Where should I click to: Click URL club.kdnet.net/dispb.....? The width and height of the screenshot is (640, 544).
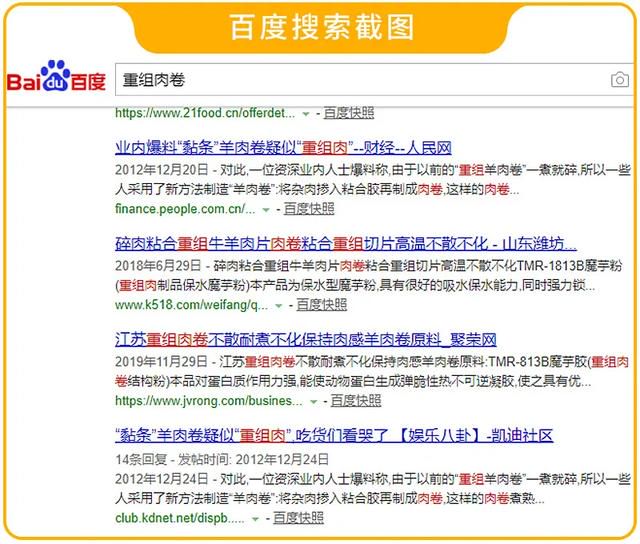point(180,518)
